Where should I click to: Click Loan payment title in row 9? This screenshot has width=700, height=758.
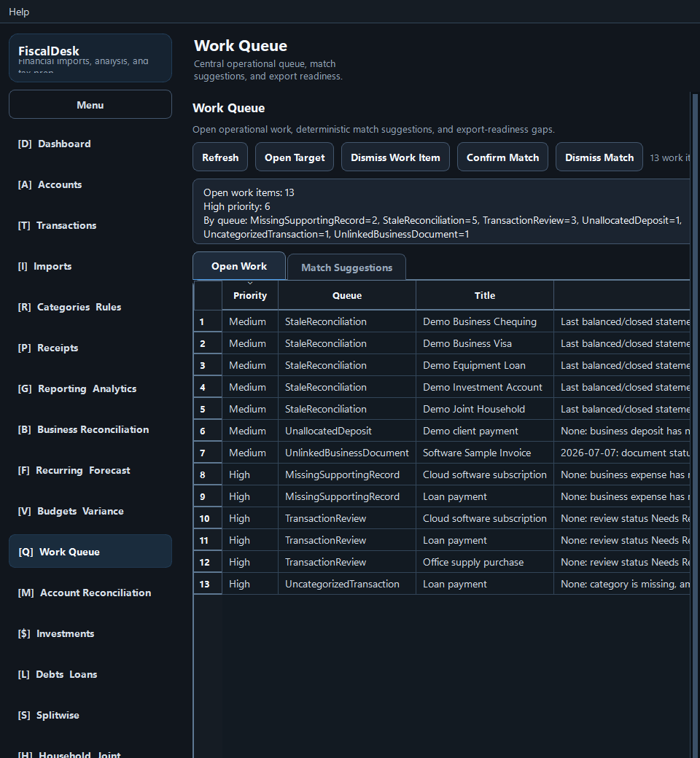pos(485,496)
